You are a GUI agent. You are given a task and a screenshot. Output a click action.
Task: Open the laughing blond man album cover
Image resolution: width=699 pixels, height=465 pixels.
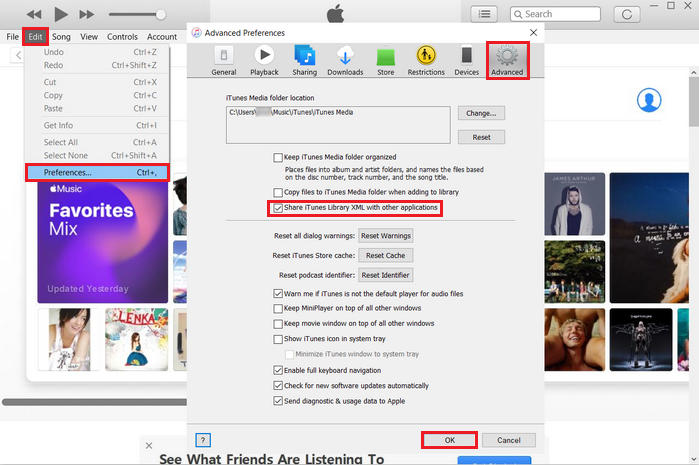pyautogui.click(x=574, y=339)
